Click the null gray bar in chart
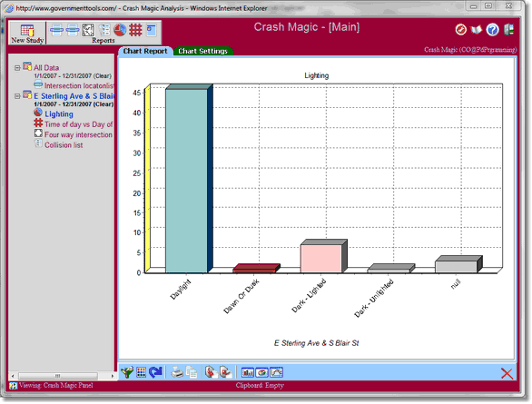The image size is (532, 404). pos(456,267)
